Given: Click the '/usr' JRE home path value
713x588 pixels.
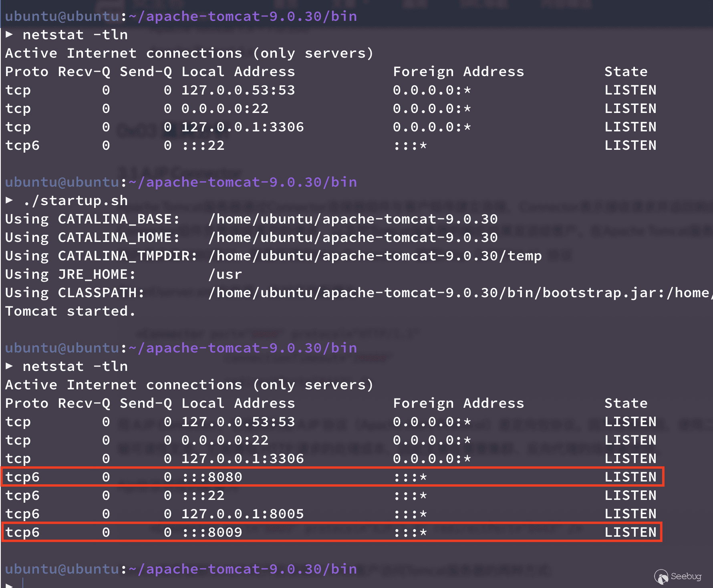Looking at the screenshot, I should click(x=225, y=274).
